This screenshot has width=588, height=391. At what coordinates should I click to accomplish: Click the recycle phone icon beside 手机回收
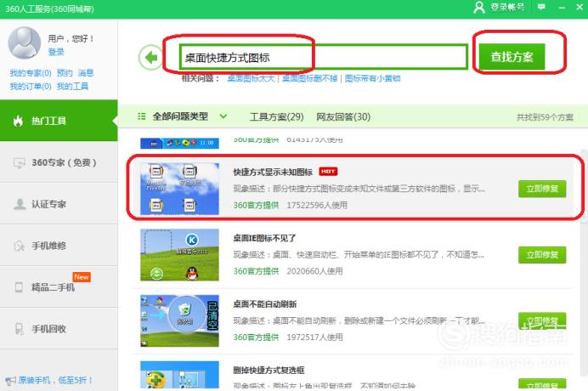[19, 329]
